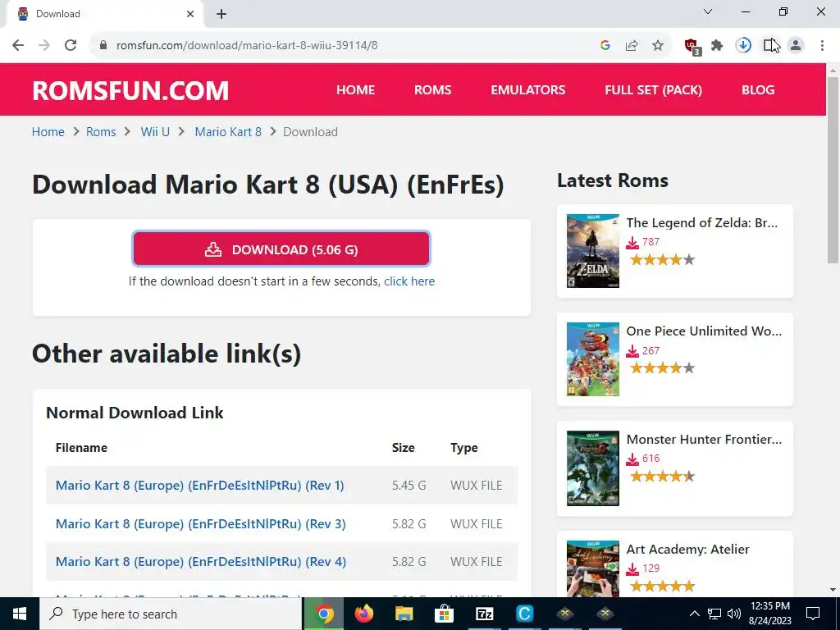840x630 pixels.
Task: Click the 787 download count icon
Action: pos(632,243)
